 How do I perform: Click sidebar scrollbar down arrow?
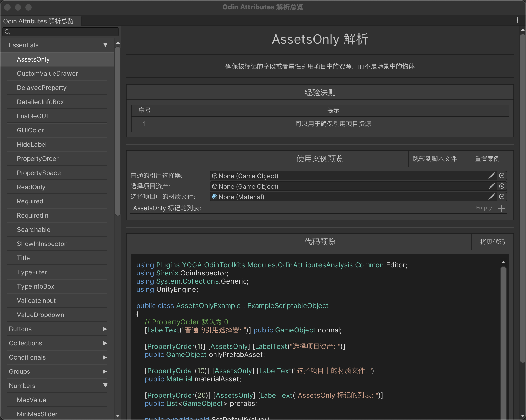click(x=118, y=416)
